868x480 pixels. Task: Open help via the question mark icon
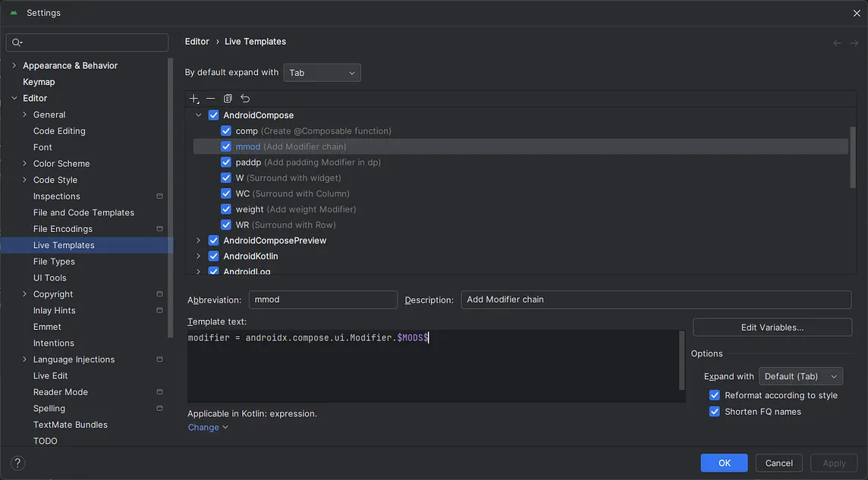[17, 463]
